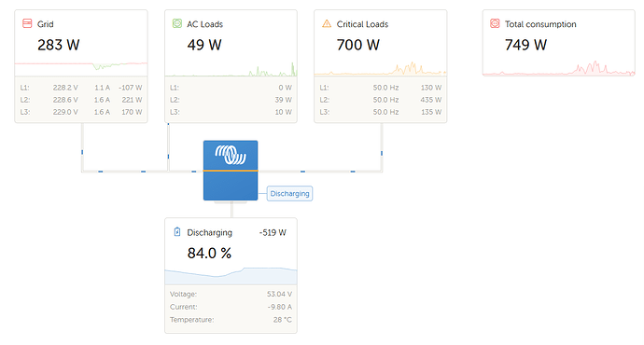Click the battery Voltage 53.04 V row
The width and height of the screenshot is (644, 345).
pyautogui.click(x=231, y=294)
